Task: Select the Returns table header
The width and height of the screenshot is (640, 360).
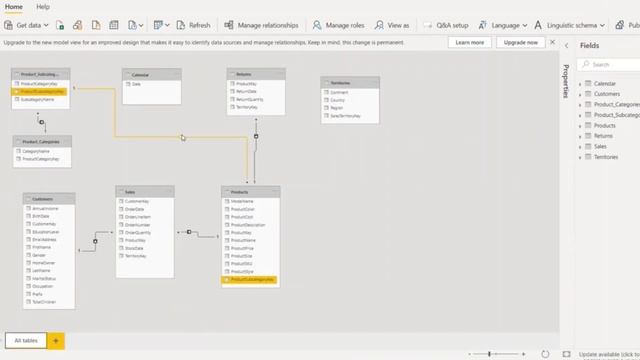Action: coord(256,74)
